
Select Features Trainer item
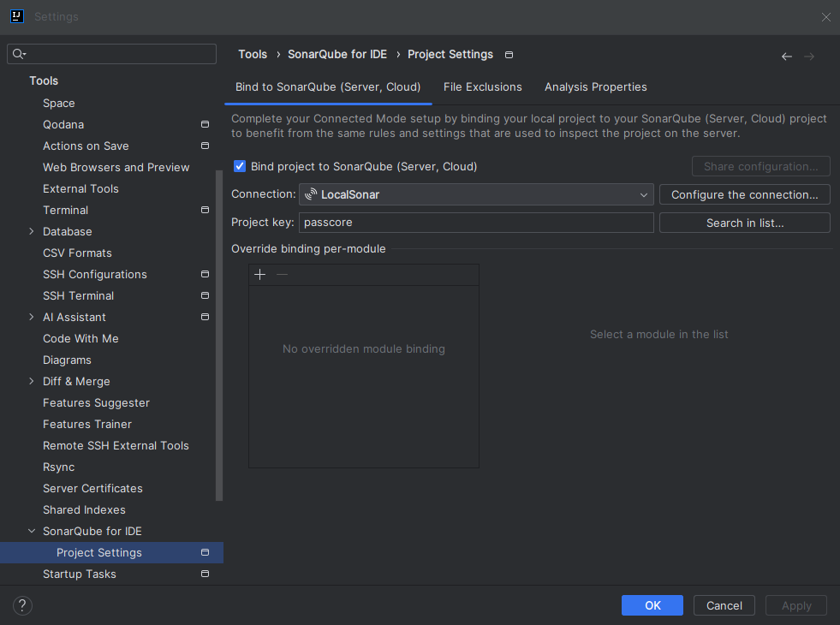click(87, 425)
